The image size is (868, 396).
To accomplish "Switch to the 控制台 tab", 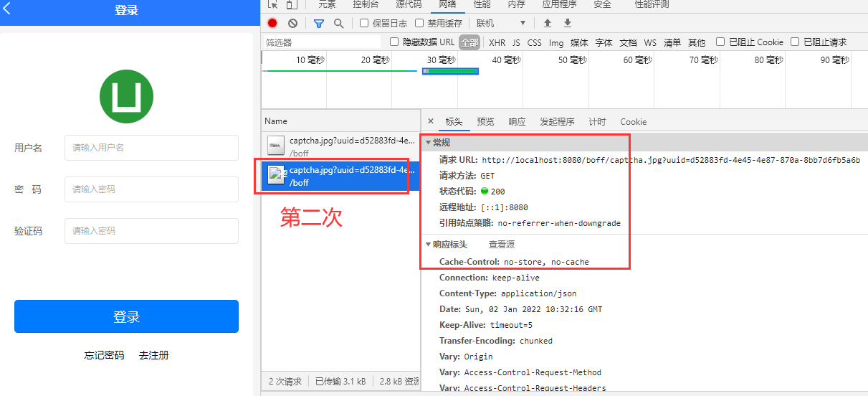I will tap(365, 4).
